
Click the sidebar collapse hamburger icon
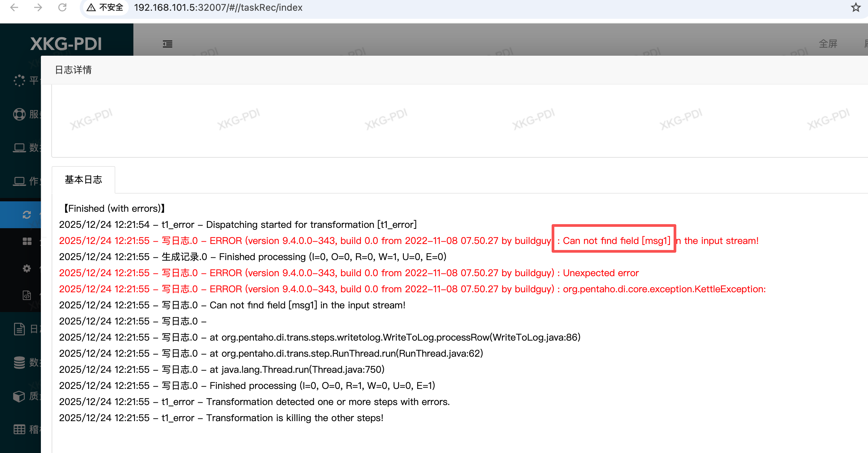(x=168, y=44)
